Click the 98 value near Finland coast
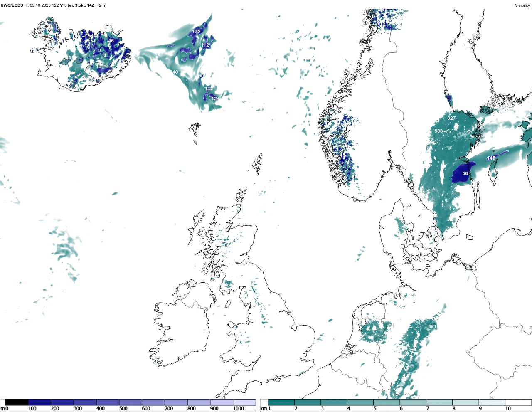The height and width of the screenshot is (412, 532). point(448,95)
